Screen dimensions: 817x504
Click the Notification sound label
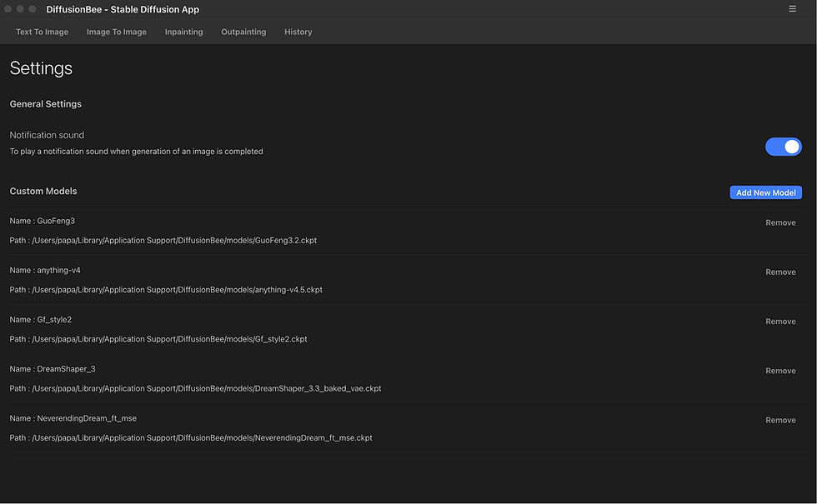click(x=47, y=135)
